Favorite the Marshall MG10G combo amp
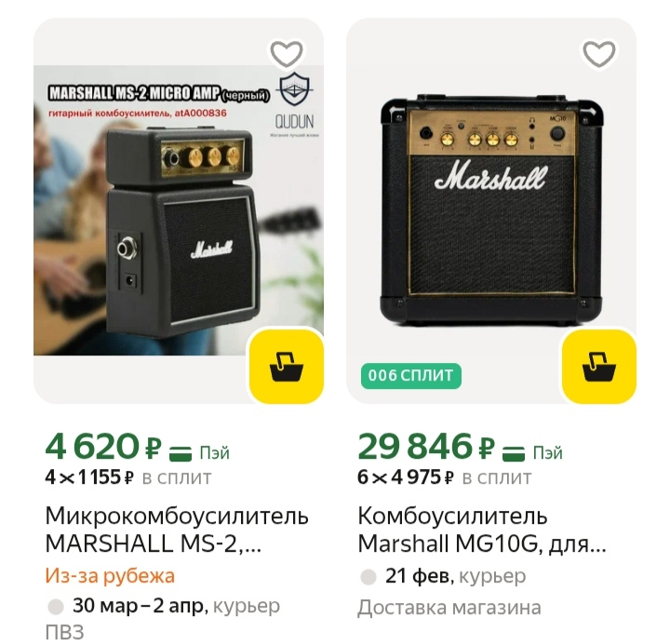The image size is (670, 644). click(x=599, y=53)
